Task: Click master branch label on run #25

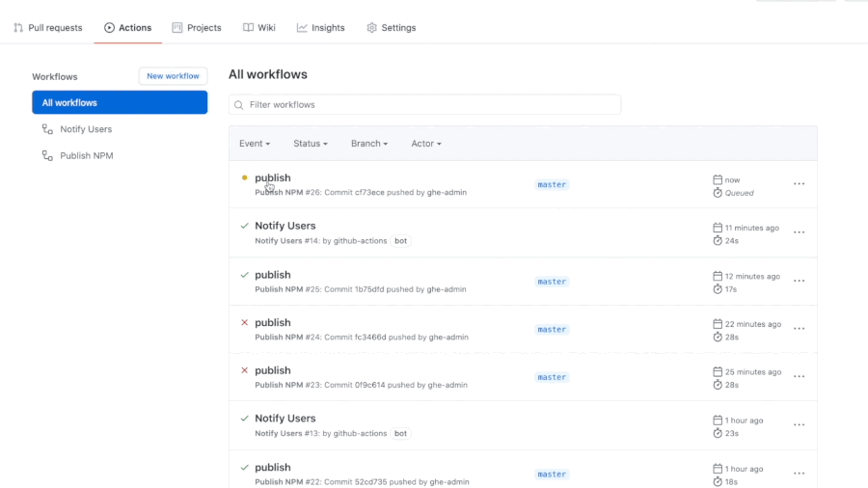Action: pos(552,282)
